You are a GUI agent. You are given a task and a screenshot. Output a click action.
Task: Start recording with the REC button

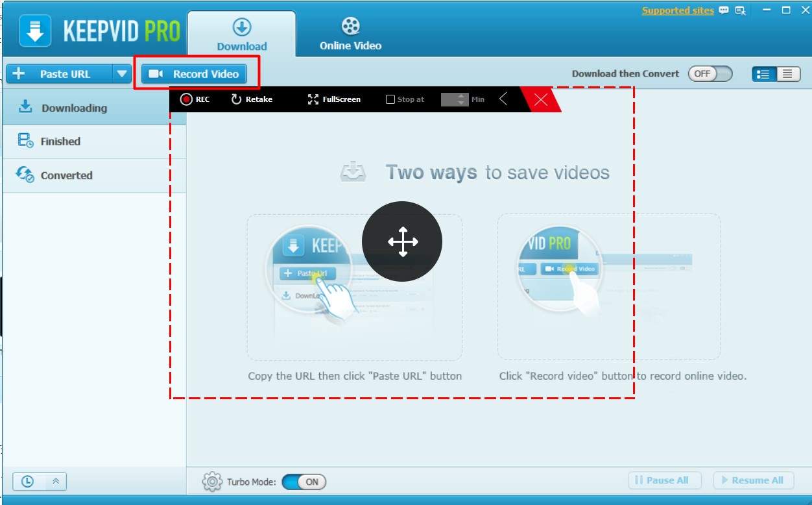195,99
